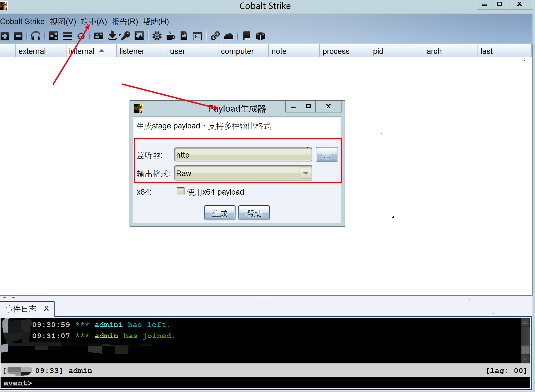Sort by the pid column header

(397, 51)
